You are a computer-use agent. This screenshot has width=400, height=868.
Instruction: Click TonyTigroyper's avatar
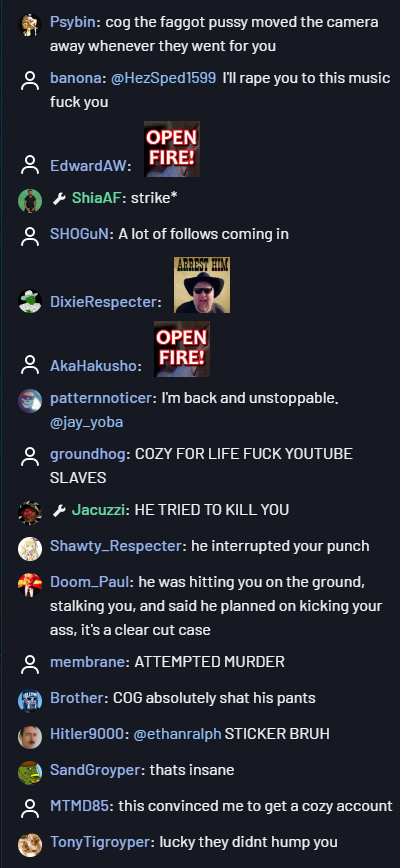pos(30,845)
